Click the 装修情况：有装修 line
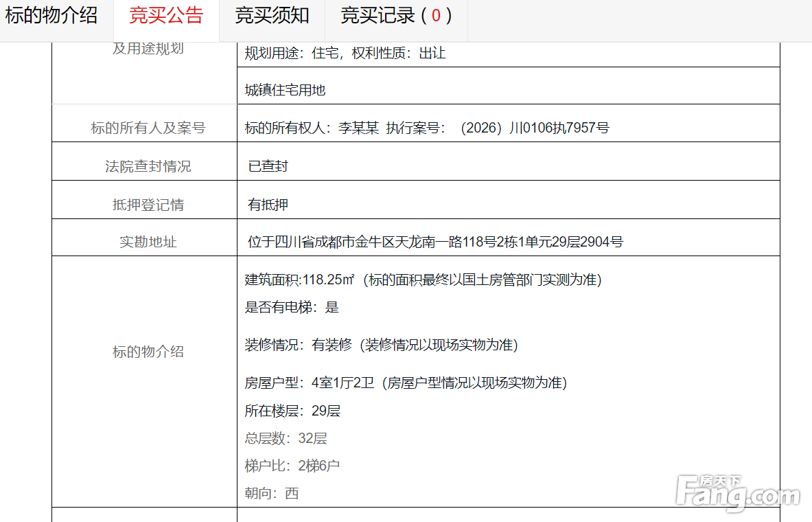 click(x=381, y=345)
